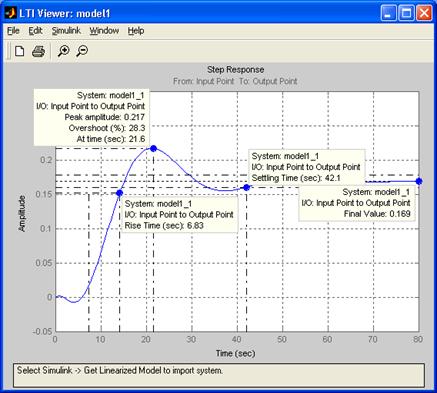Click the 'LTI Viewer: model1' window title
This screenshot has width=437, height=393.
64,13
